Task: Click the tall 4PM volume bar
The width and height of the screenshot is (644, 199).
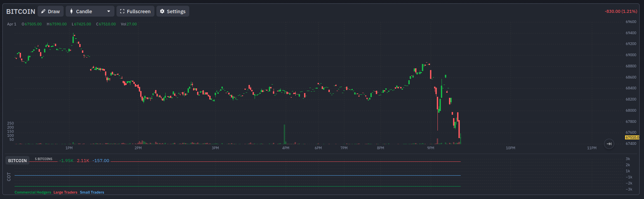Action: tap(284, 134)
